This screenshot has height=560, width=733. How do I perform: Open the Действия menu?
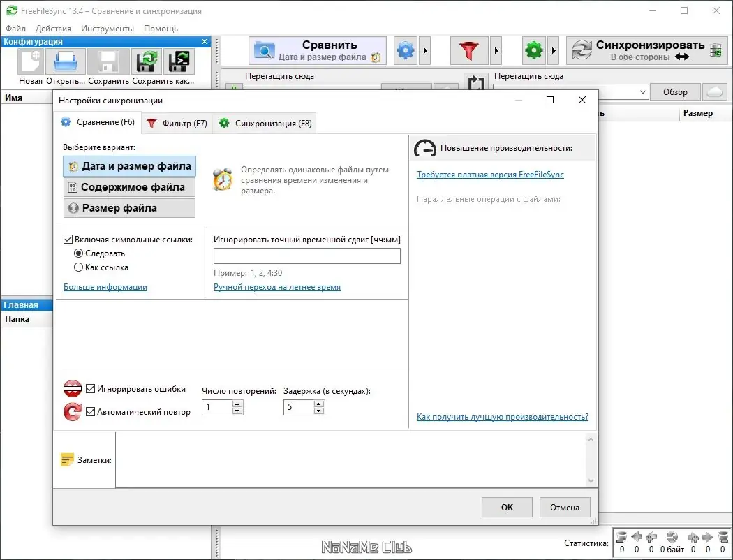[x=53, y=29]
